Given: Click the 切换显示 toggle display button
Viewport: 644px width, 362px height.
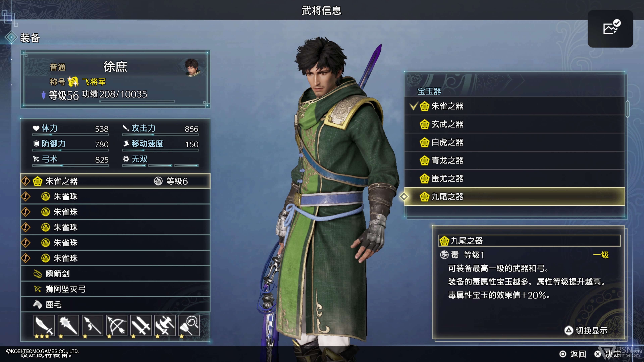Looking at the screenshot, I should tap(586, 330).
